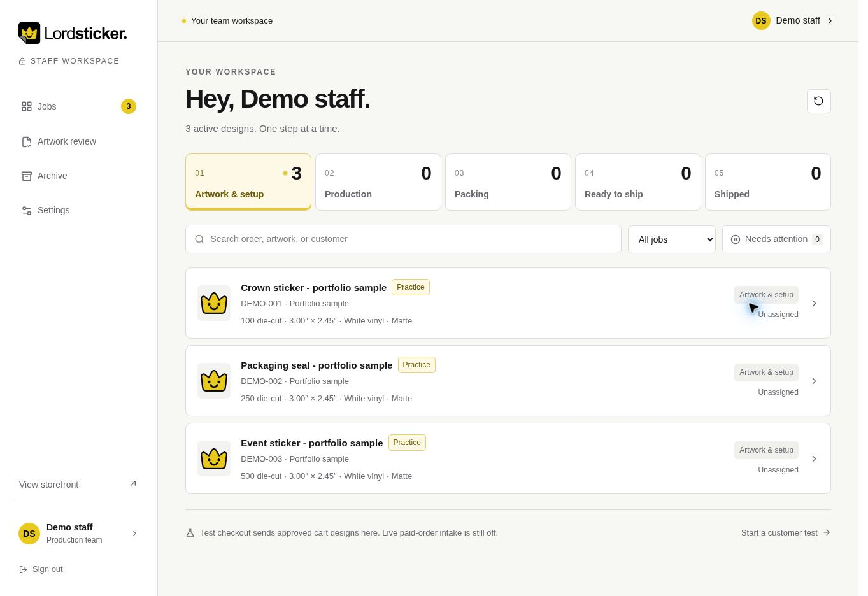Click the Artwork & setup status on Packaging seal

766,372
